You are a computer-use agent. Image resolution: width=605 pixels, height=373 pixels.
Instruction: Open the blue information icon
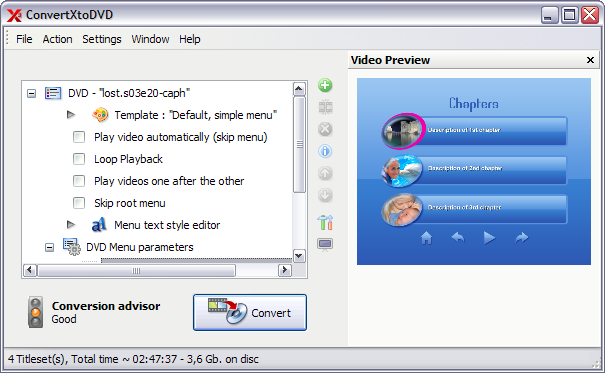tap(325, 151)
